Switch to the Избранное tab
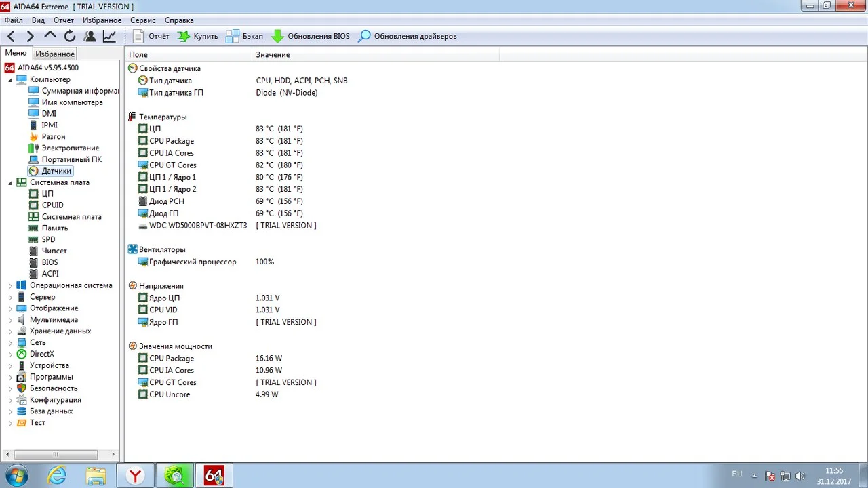868x488 pixels. (x=55, y=54)
